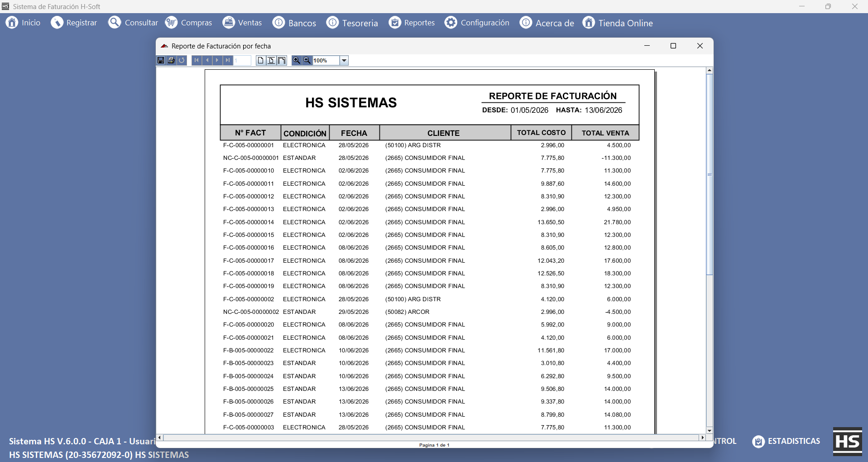868x462 pixels.
Task: Reload the report with the refresh icon
Action: pos(182,60)
